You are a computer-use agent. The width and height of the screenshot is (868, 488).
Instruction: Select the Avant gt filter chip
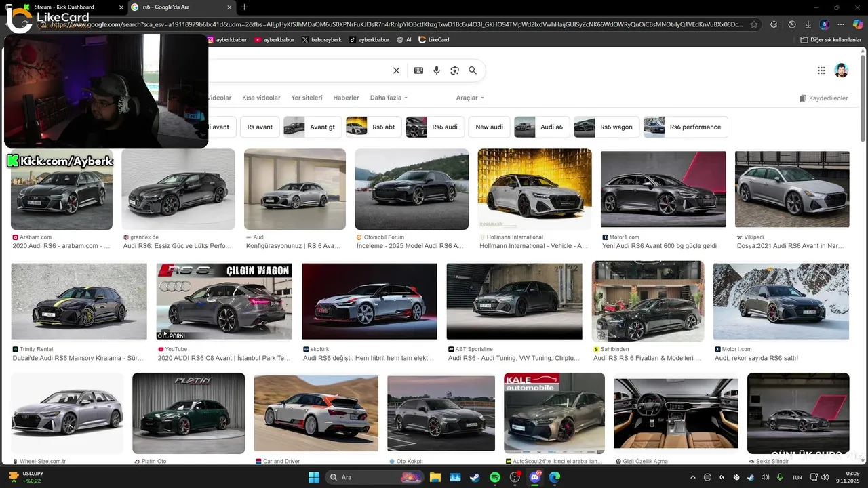(313, 127)
